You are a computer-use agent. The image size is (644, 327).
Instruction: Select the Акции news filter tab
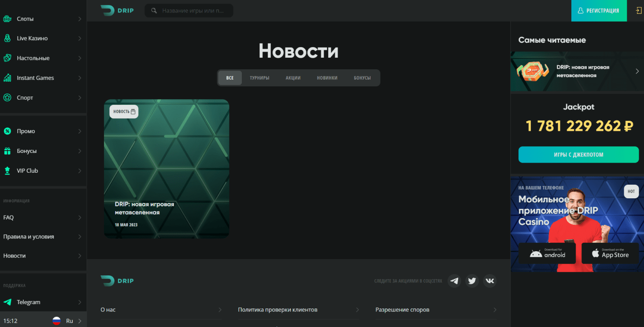[293, 78]
